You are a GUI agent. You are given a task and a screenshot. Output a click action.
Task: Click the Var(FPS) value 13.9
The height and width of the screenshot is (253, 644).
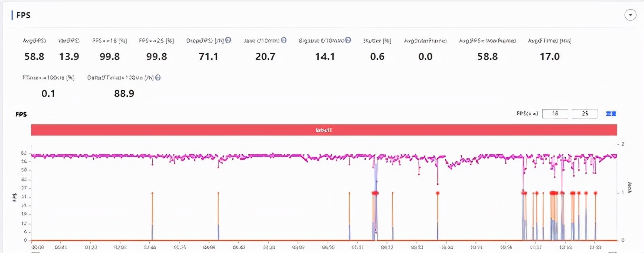coord(69,57)
